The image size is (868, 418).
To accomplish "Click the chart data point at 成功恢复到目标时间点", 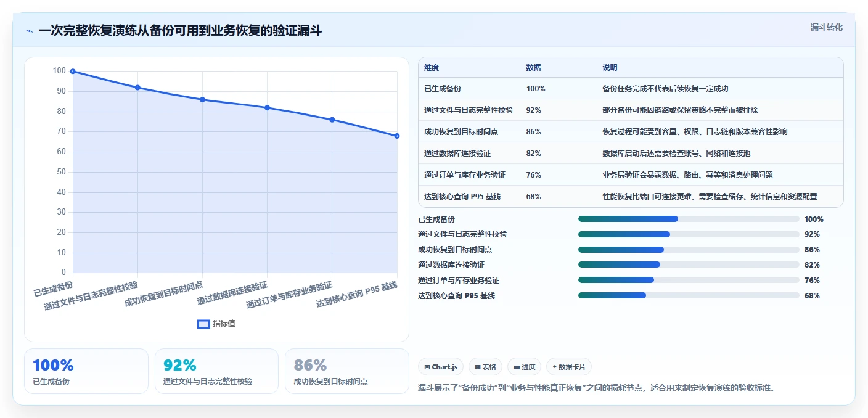I will point(202,100).
